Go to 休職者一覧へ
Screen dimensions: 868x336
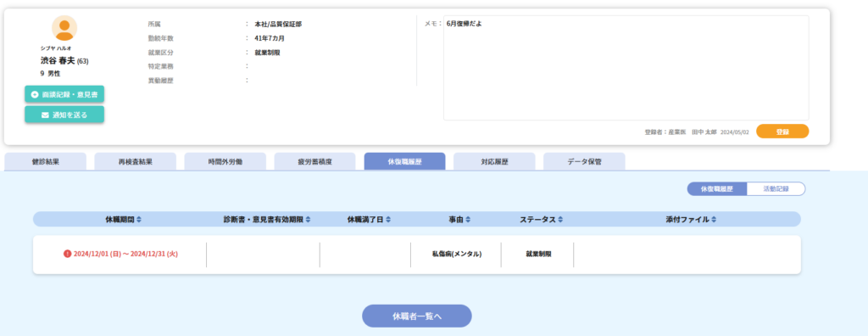[417, 316]
